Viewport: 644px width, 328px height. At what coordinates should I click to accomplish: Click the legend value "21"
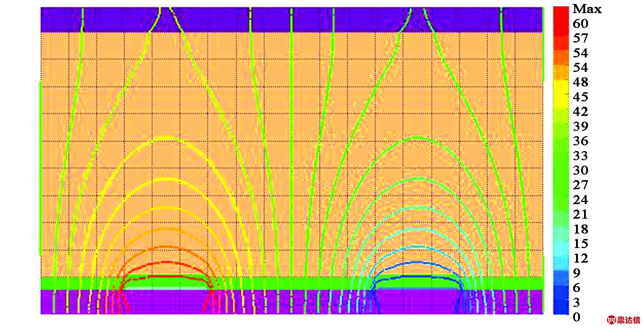pyautogui.click(x=580, y=214)
